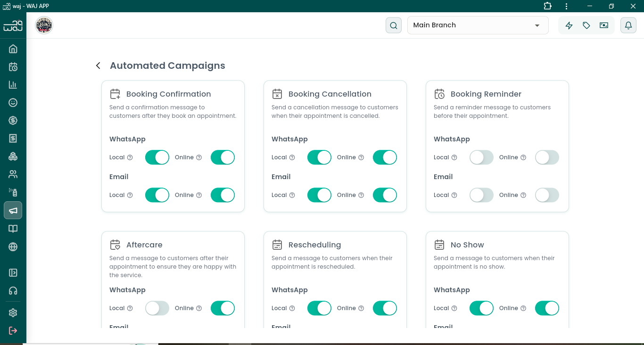Go back using arrow beside Automated Campaigns
The image size is (644, 345).
tap(98, 66)
